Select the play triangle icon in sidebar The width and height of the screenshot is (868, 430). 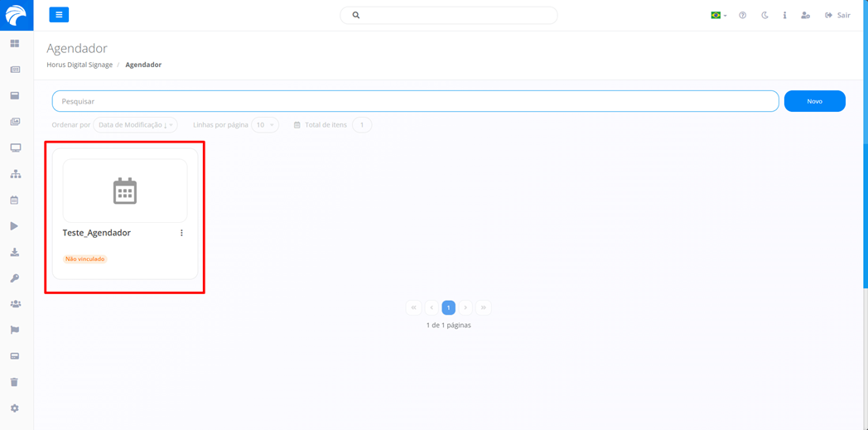point(14,226)
